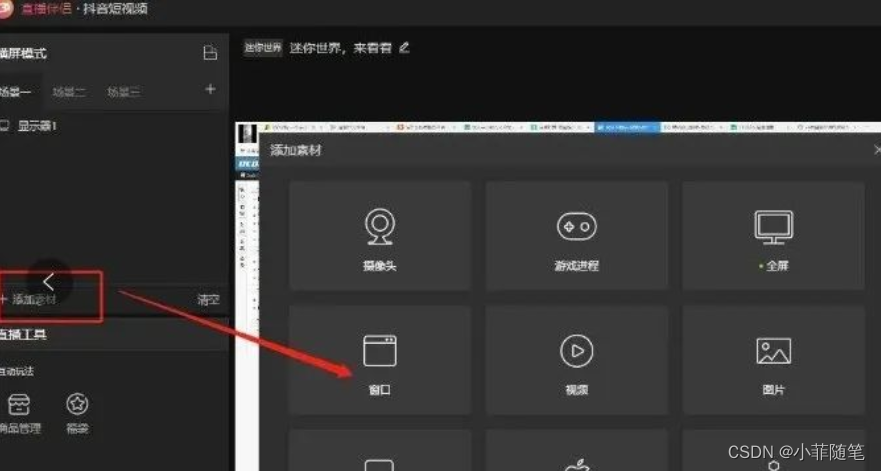The image size is (881, 471).
Task: Add a 窗口 window source
Action: (x=380, y=360)
